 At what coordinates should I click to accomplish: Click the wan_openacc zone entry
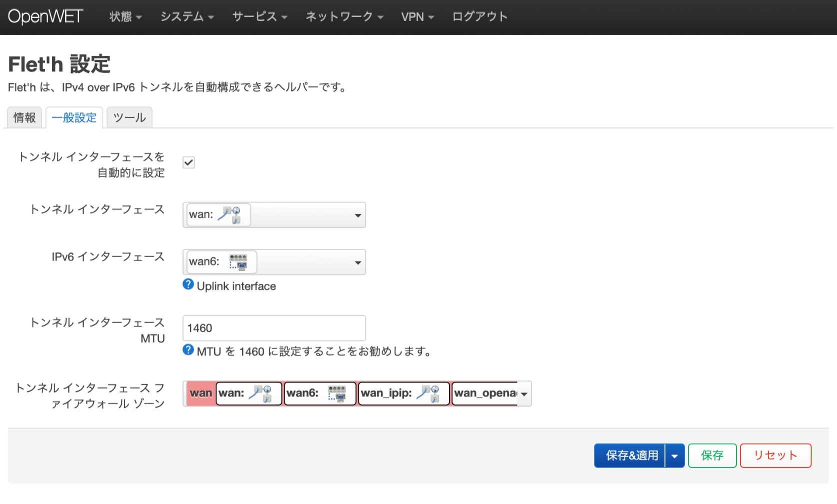coord(482,394)
